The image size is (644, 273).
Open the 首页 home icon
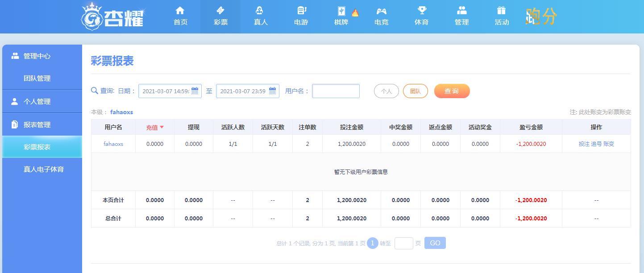pos(180,10)
